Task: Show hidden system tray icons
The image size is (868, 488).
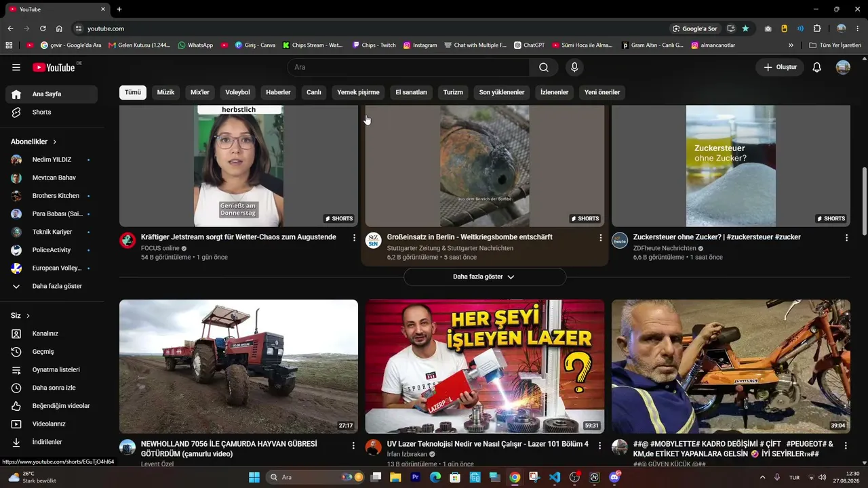Action: tap(762, 477)
